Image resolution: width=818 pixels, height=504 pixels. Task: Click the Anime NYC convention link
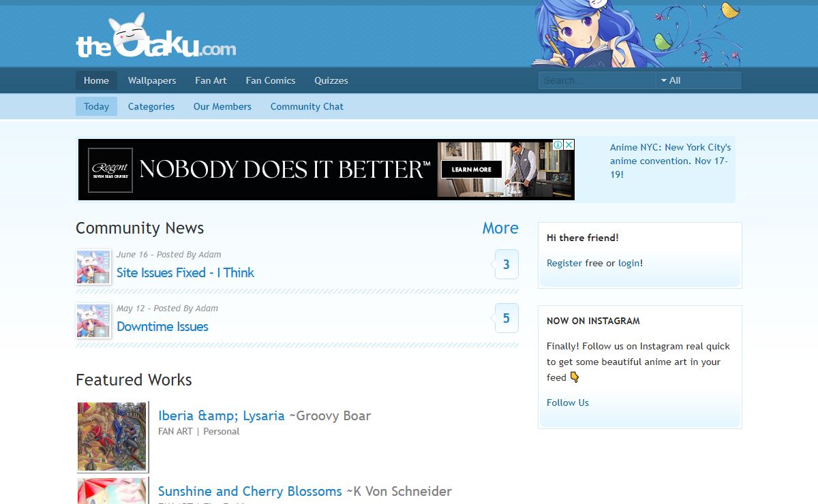pos(670,161)
